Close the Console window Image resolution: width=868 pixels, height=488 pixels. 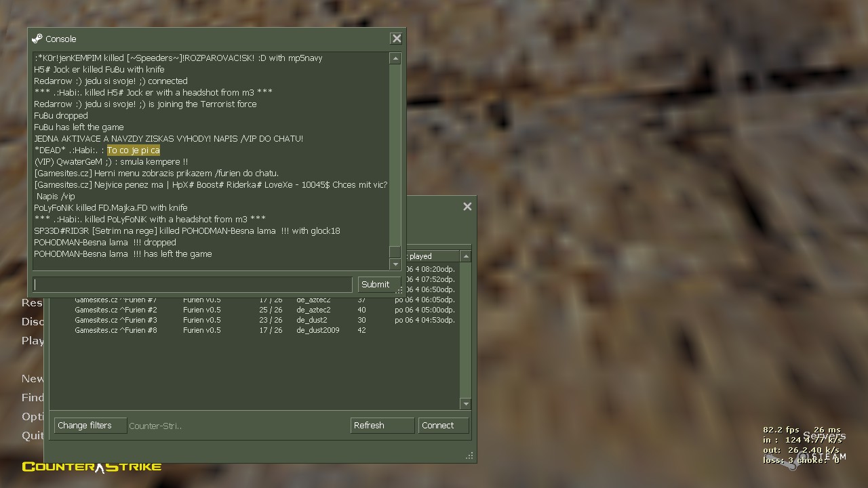coord(397,39)
